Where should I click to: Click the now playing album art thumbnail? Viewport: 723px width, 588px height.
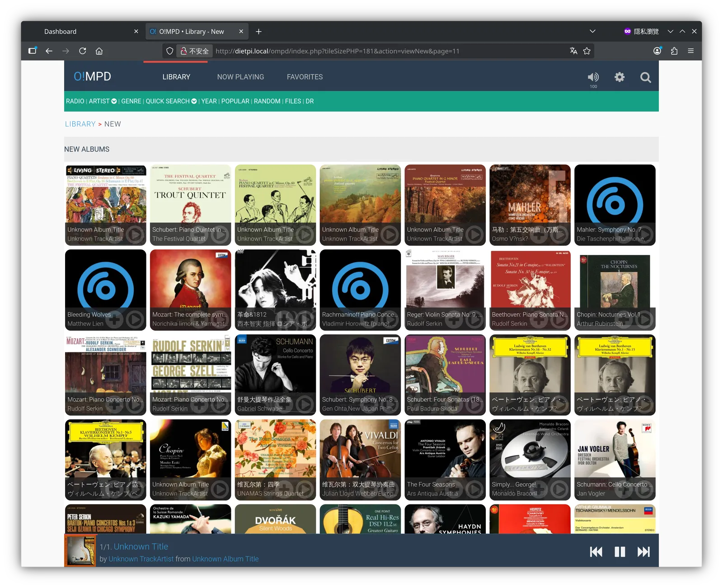tap(81, 551)
